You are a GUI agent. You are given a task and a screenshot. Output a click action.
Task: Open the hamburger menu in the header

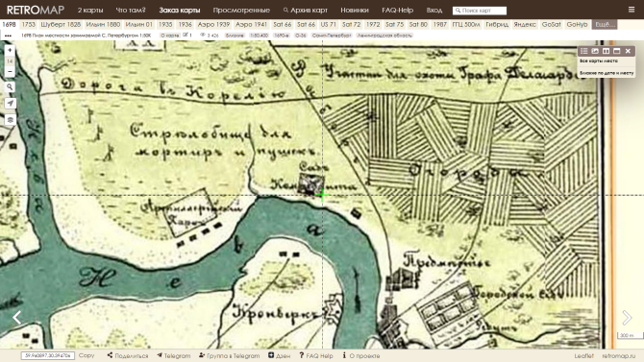632,10
